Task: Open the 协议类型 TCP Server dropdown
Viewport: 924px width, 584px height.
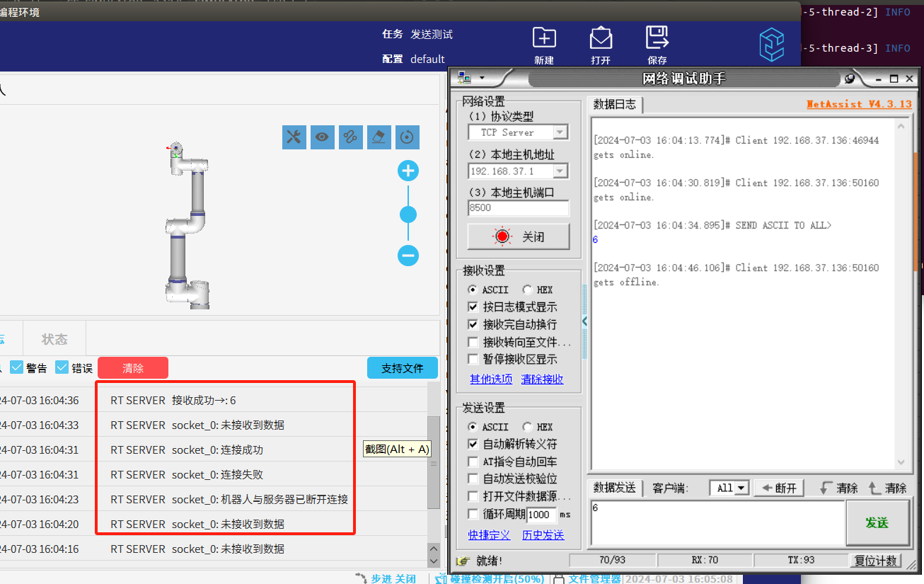Action: (560, 132)
